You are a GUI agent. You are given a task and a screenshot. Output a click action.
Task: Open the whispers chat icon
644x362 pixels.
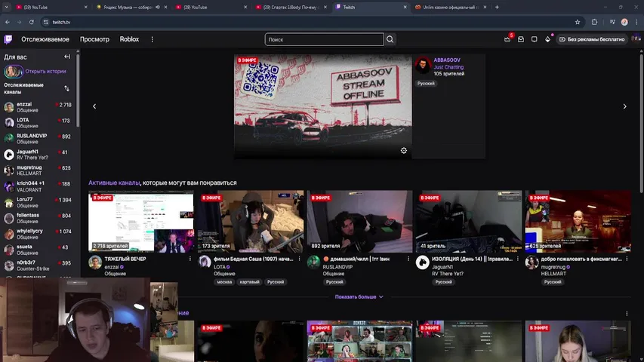coord(535,39)
